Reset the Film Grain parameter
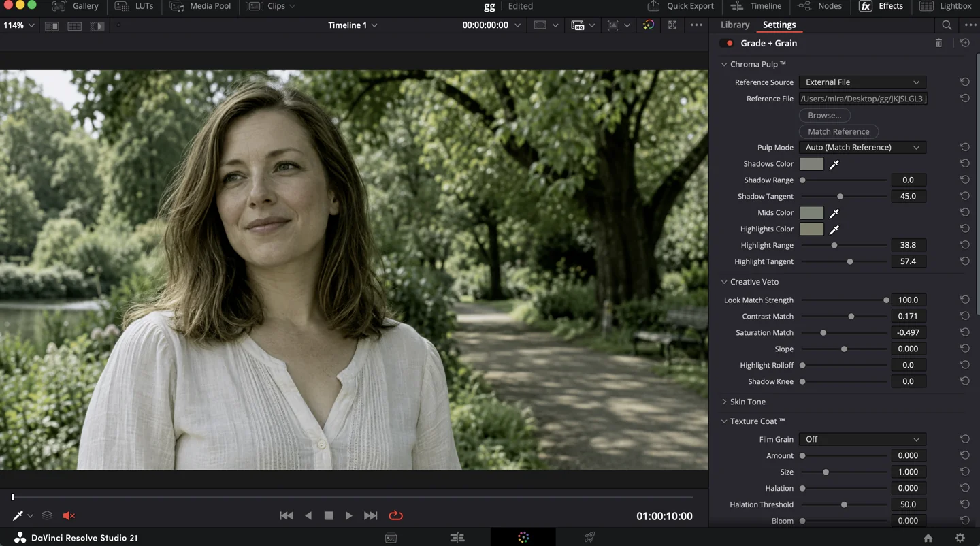Image resolution: width=980 pixels, height=546 pixels. pyautogui.click(x=965, y=439)
